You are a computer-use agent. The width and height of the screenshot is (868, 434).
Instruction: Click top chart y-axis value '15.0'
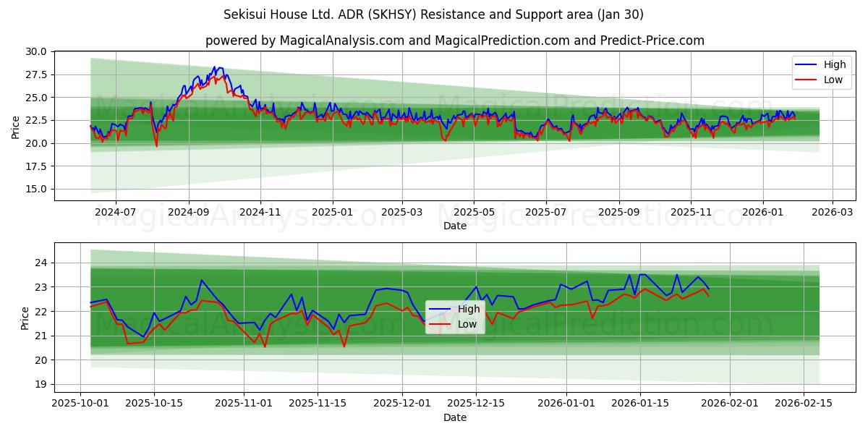pos(38,189)
